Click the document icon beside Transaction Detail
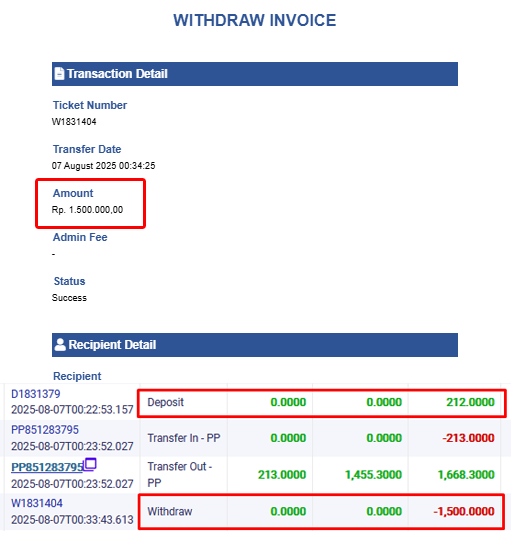This screenshot has width=511, height=548. (x=59, y=74)
